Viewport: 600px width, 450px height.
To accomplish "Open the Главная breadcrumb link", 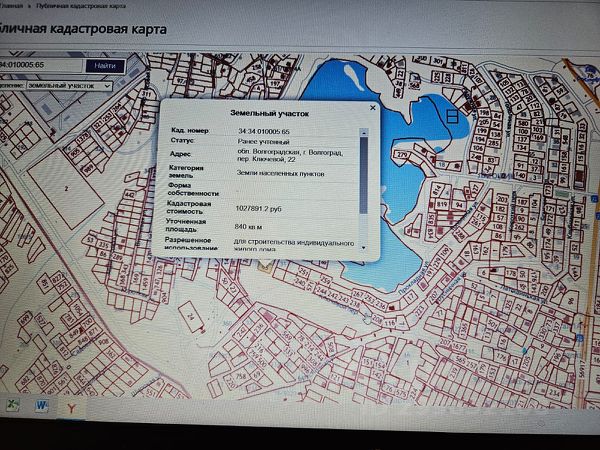I will coord(11,6).
